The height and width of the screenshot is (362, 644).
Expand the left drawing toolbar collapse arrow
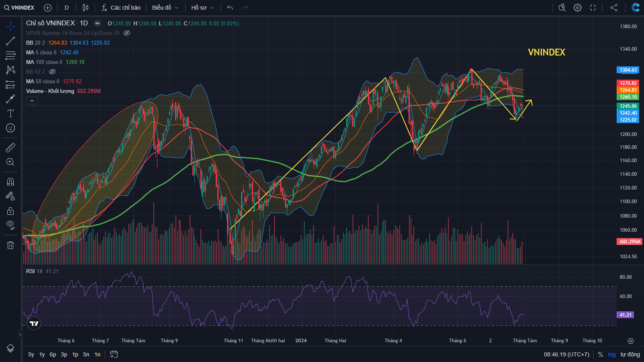[20, 335]
